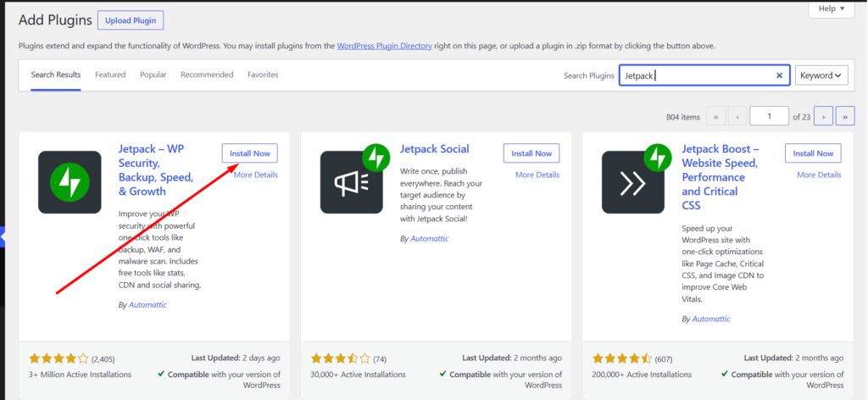Open the Featured plugins tab
Screen dimensions: 868x400
(x=110, y=75)
